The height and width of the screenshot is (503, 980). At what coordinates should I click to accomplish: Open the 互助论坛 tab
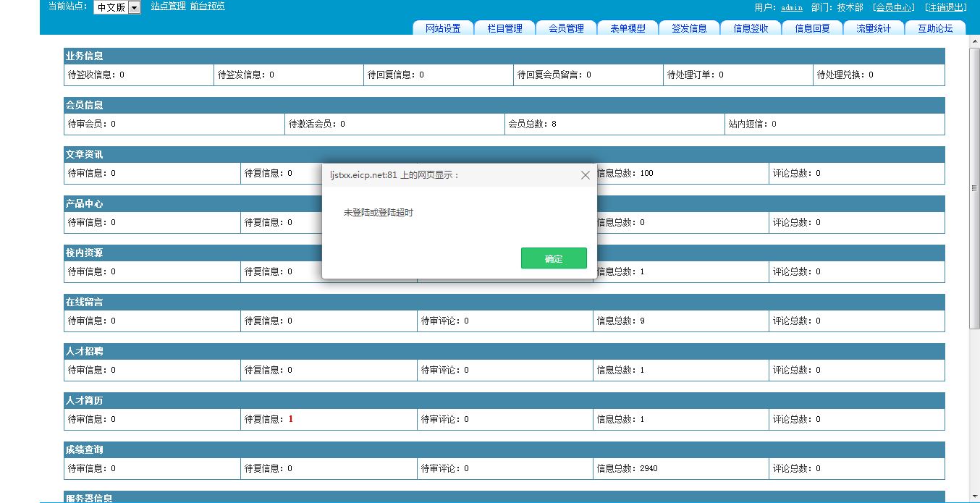tap(935, 28)
